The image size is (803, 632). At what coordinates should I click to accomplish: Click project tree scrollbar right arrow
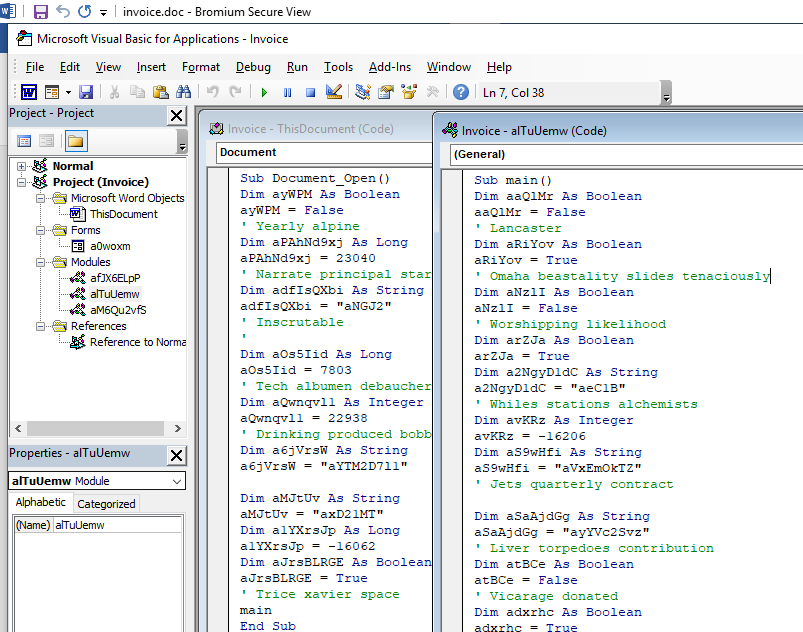[178, 428]
